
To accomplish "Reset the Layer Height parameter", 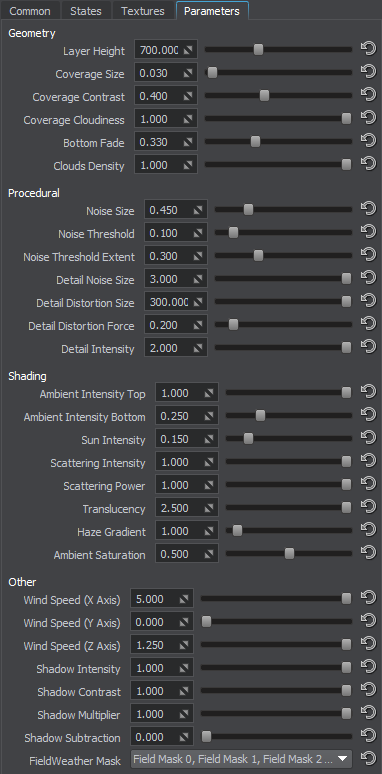I will [368, 49].
